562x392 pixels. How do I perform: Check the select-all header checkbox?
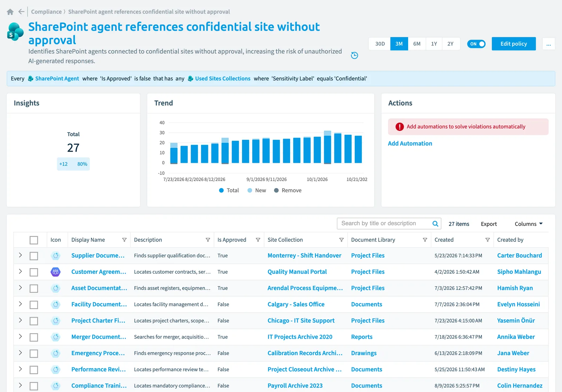[x=34, y=240]
